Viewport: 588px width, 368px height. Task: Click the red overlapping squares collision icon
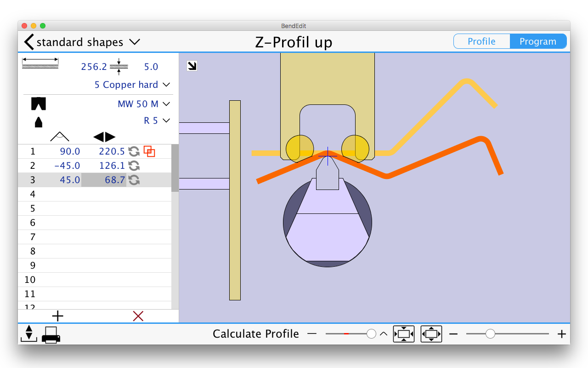tap(149, 151)
